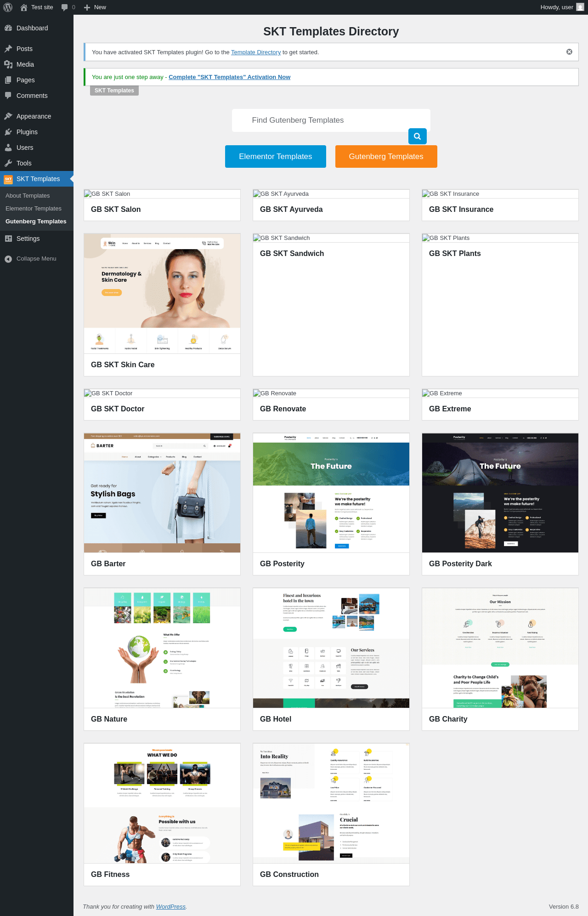Open the GB Posterity Dark thumbnail
588x916 pixels.
(500, 493)
